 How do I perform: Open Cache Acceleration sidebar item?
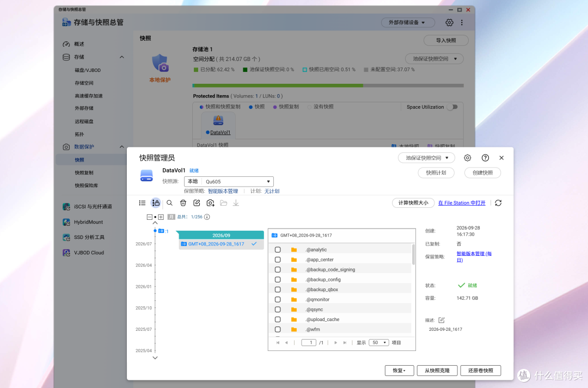pos(89,96)
